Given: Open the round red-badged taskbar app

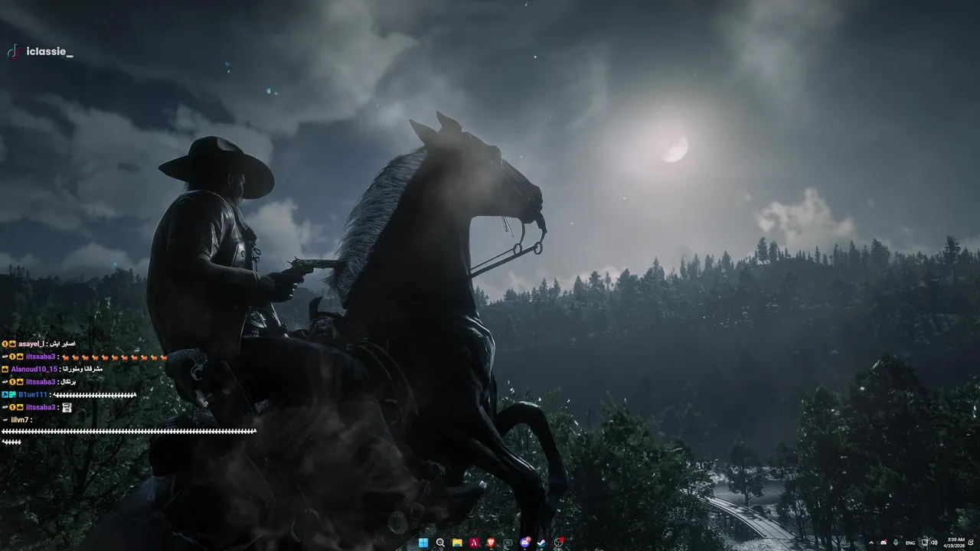Looking at the screenshot, I should [x=559, y=543].
